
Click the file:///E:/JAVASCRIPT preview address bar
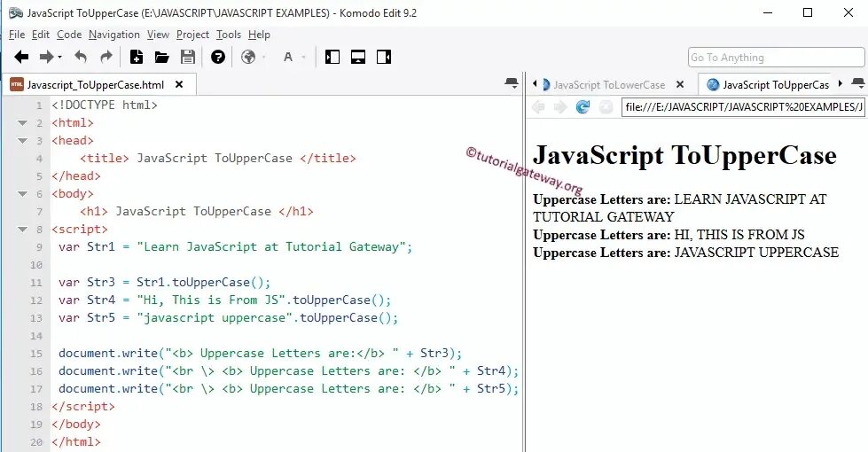(x=743, y=106)
